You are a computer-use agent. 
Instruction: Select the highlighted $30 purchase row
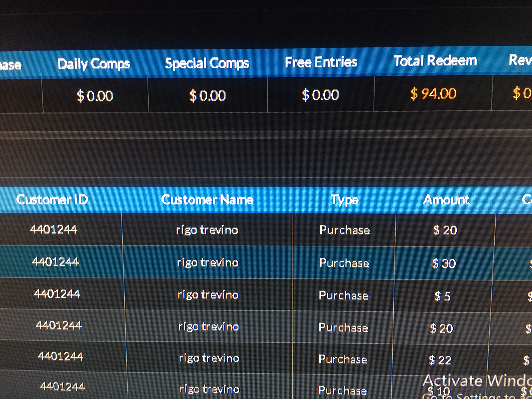pyautogui.click(x=443, y=263)
